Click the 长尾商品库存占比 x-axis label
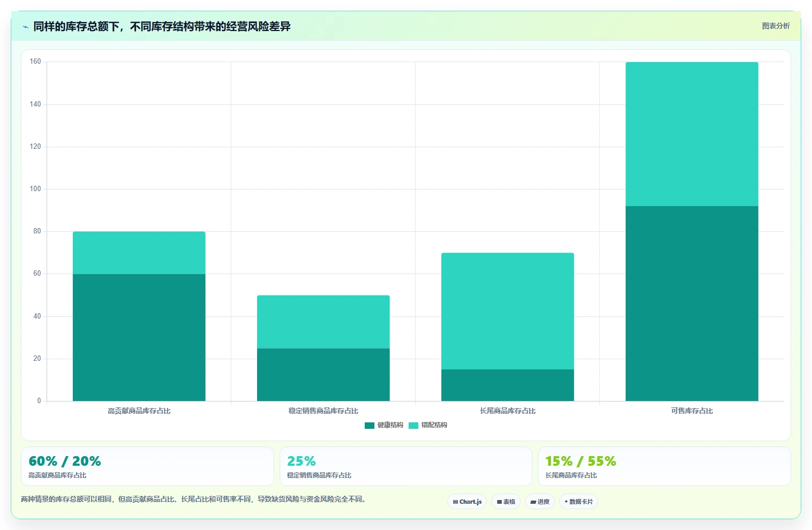Viewport: 812px width, 530px height. tap(508, 411)
